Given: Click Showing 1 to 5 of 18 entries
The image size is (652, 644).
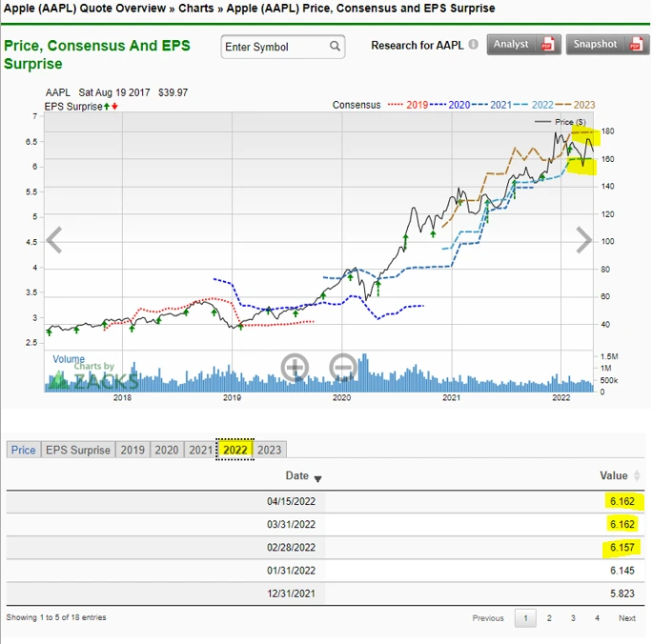Looking at the screenshot, I should [x=56, y=617].
